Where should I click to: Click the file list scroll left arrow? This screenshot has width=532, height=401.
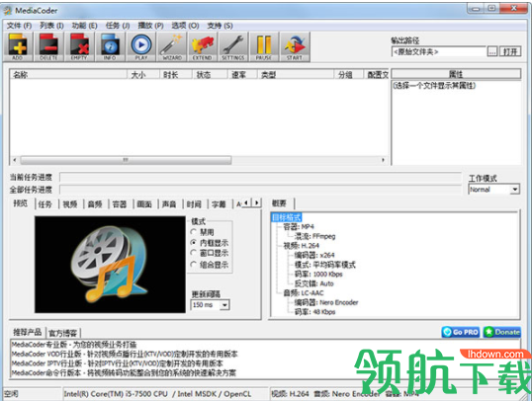(15, 160)
